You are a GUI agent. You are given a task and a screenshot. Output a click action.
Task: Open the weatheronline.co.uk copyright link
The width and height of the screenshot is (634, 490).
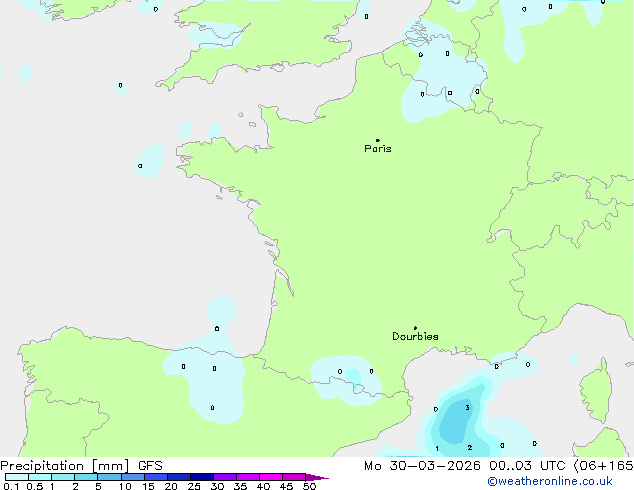[x=550, y=481]
